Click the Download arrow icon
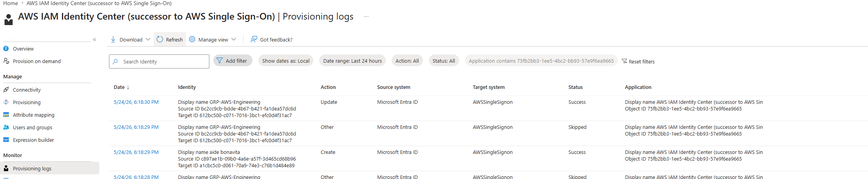The width and height of the screenshot is (868, 179). (113, 39)
